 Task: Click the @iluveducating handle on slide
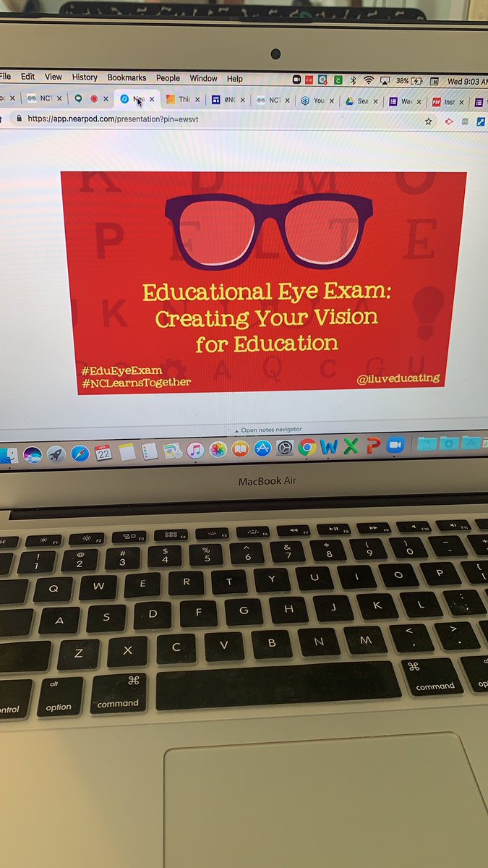(x=398, y=378)
